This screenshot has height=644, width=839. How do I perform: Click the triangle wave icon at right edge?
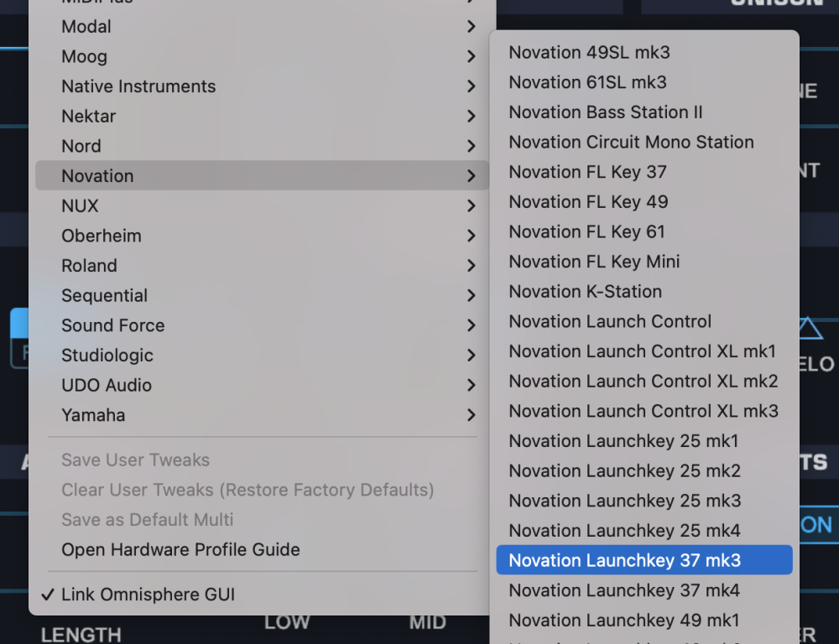point(810,329)
